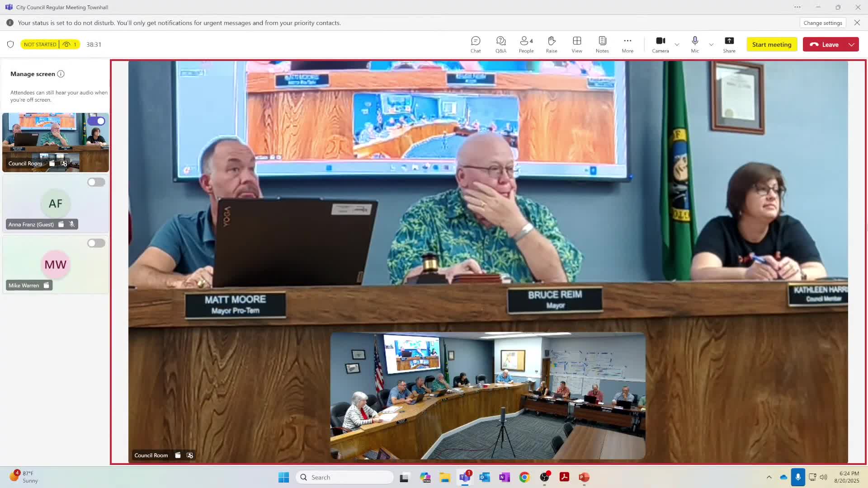Mute the Mic
The width and height of the screenshot is (868, 488).
pos(695,44)
